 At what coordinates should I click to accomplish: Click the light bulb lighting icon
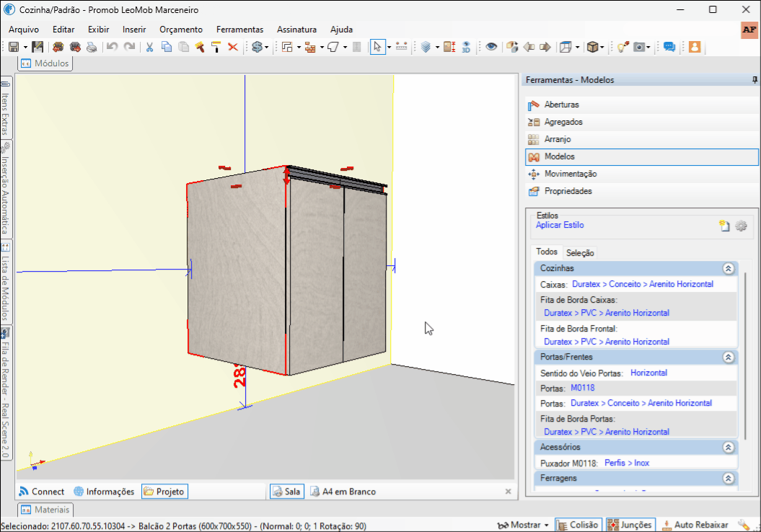pos(623,47)
